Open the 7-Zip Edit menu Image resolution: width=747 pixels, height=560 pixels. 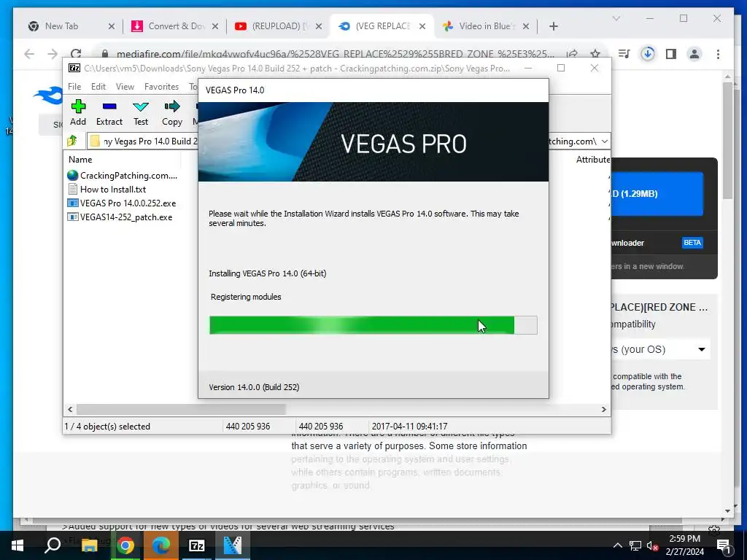tap(98, 87)
